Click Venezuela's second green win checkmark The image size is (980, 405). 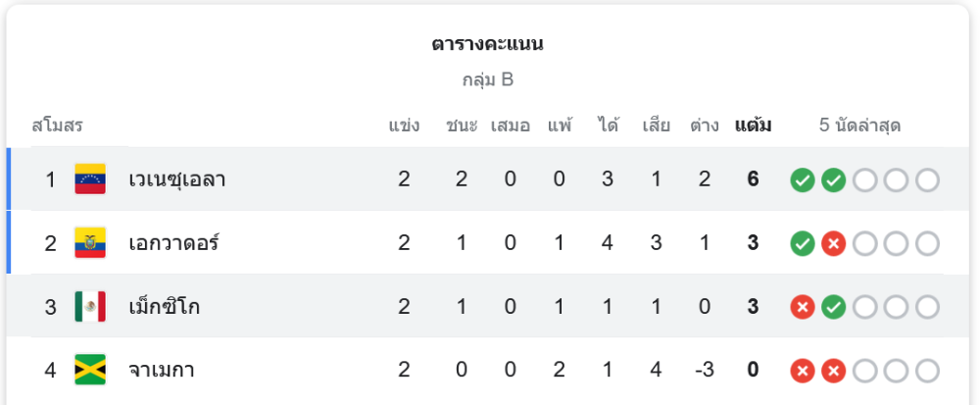(834, 179)
